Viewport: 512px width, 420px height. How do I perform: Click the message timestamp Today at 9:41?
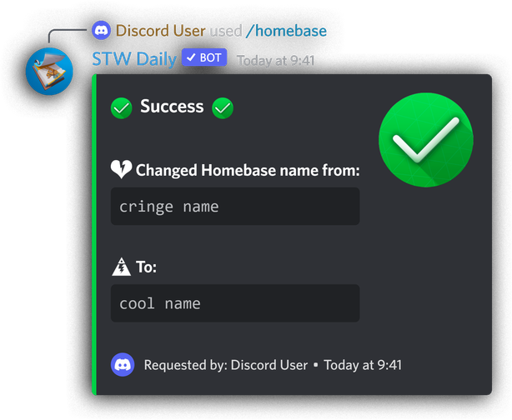275,60
